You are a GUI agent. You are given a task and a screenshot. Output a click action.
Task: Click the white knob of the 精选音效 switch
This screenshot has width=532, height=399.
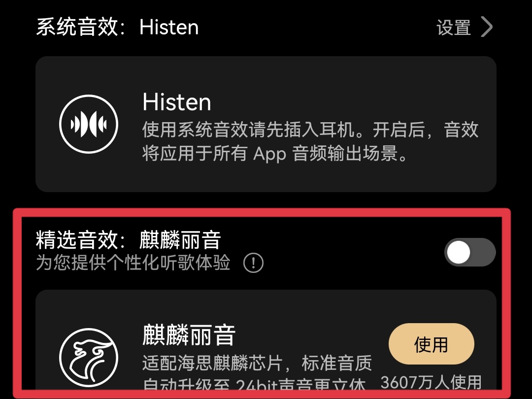click(459, 252)
